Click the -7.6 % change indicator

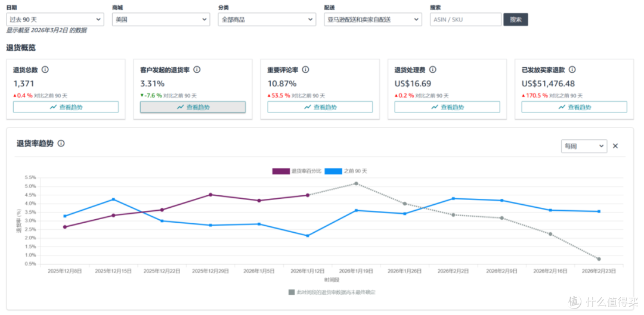[x=151, y=95]
